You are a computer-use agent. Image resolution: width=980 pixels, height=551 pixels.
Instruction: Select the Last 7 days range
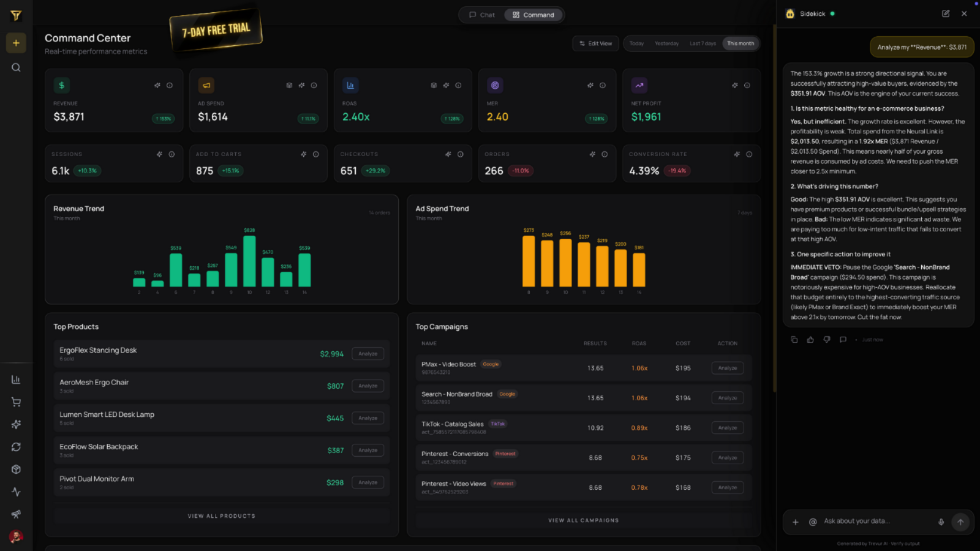(703, 43)
